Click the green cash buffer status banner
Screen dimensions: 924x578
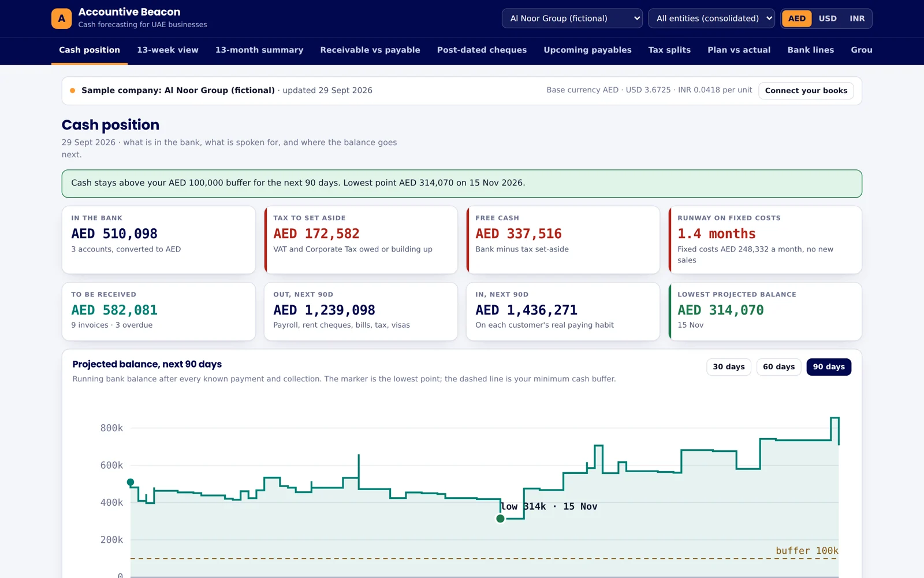click(462, 184)
